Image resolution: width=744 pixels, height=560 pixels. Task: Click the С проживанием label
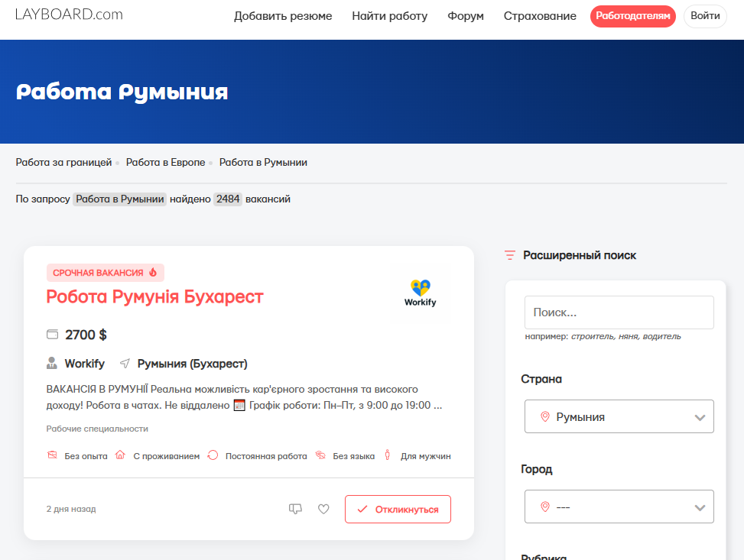pos(167,456)
